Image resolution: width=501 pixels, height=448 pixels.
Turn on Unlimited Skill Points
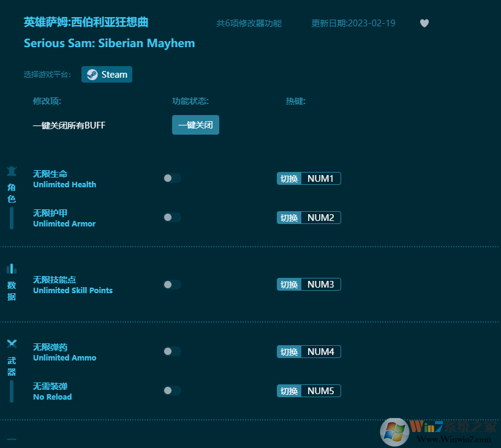point(172,285)
